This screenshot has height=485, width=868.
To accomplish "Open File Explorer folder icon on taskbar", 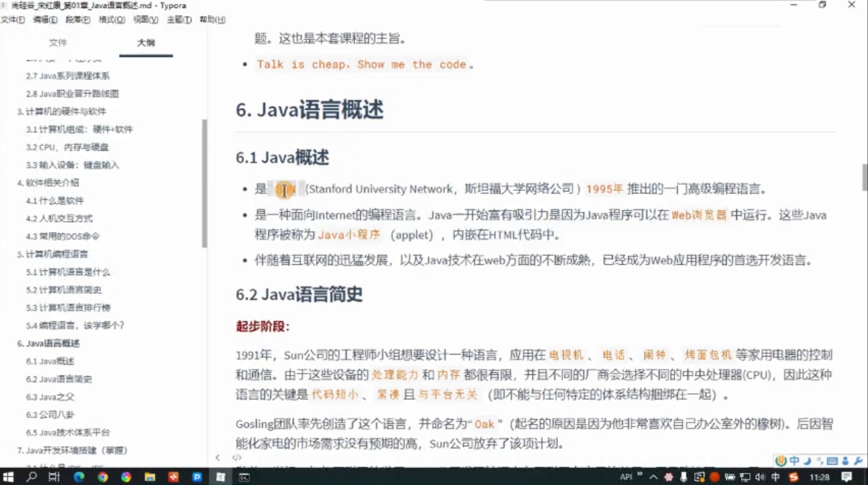I will click(150, 477).
